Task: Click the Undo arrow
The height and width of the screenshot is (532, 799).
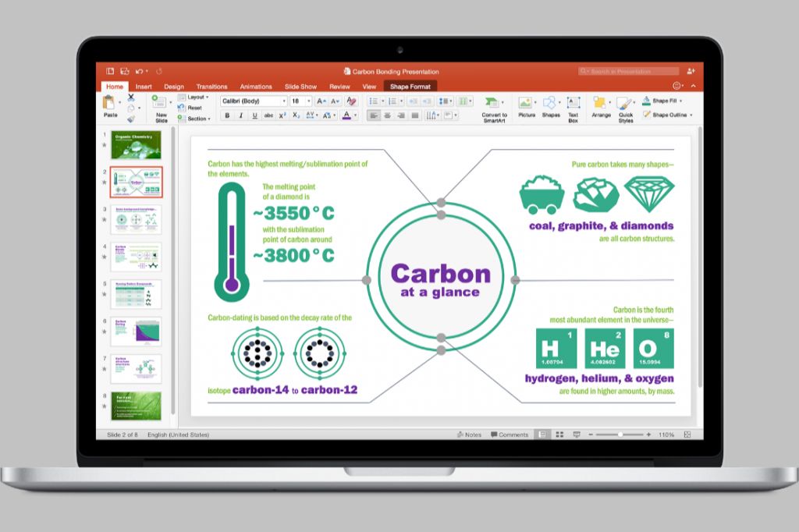Action: click(139, 71)
